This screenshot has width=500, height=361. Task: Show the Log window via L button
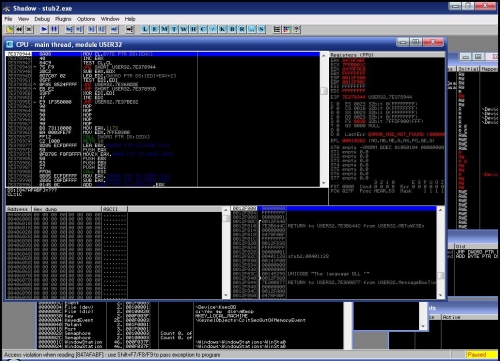click(145, 29)
